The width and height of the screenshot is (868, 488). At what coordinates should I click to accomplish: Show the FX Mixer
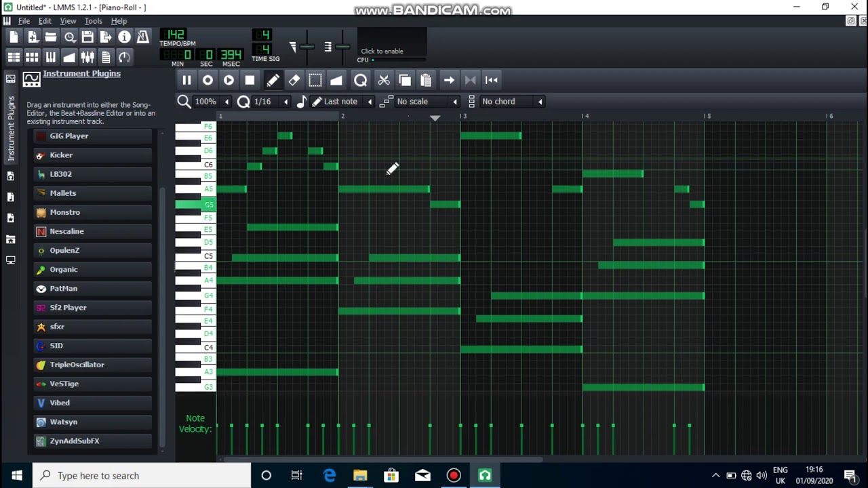87,57
